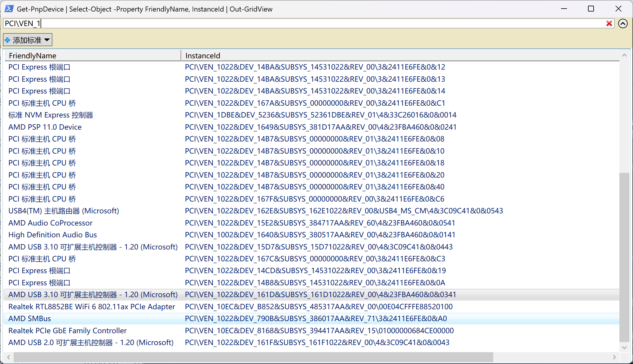Image resolution: width=633 pixels, height=364 pixels.
Task: Open the 添加标准 add-criteria dropdown
Action: coord(28,40)
